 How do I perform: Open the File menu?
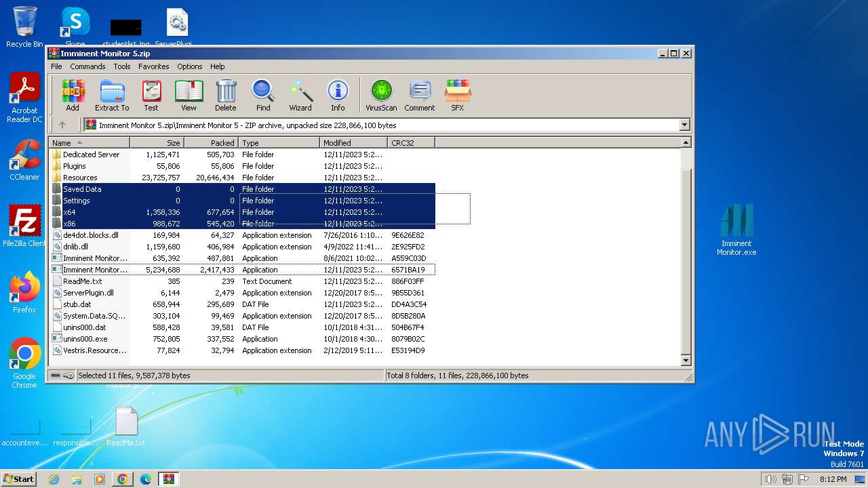pos(56,66)
